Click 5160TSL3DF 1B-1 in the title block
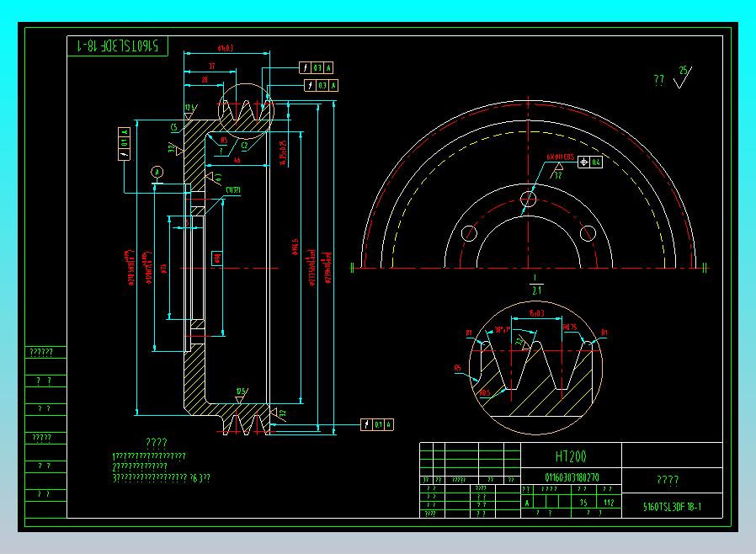 click(x=672, y=507)
